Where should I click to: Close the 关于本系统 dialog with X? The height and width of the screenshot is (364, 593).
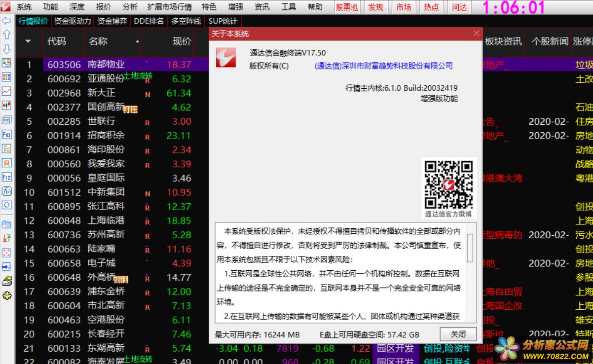point(476,33)
